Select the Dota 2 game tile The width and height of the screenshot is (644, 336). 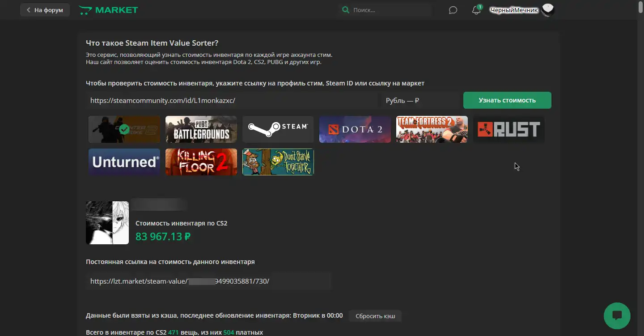355,129
